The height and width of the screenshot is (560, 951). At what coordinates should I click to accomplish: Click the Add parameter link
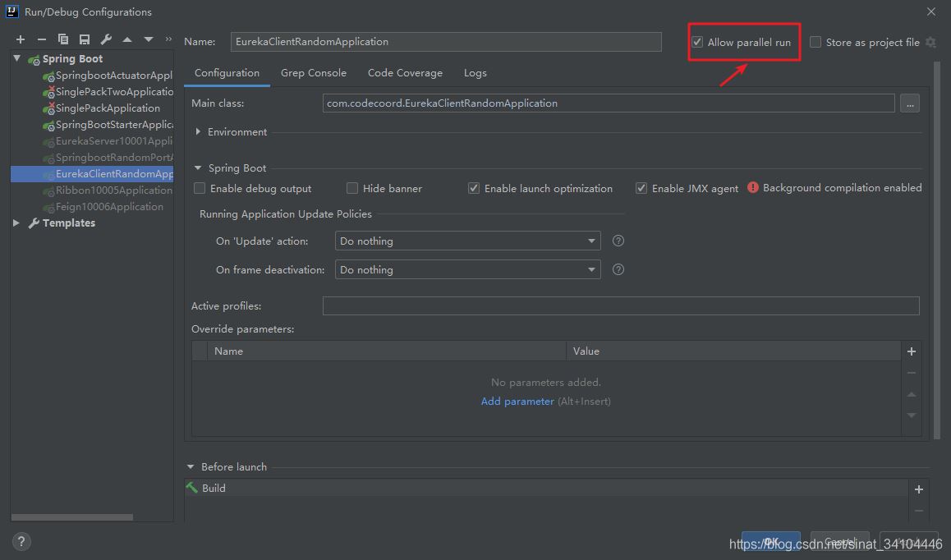517,402
